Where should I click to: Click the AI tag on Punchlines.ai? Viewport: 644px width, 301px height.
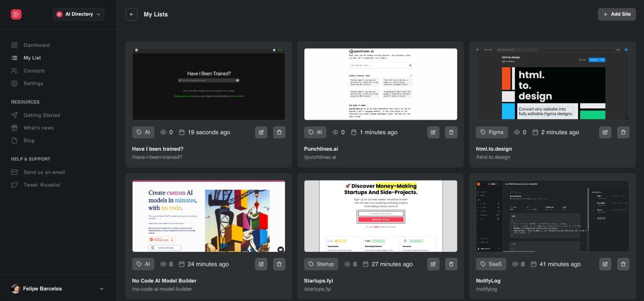coord(315,132)
